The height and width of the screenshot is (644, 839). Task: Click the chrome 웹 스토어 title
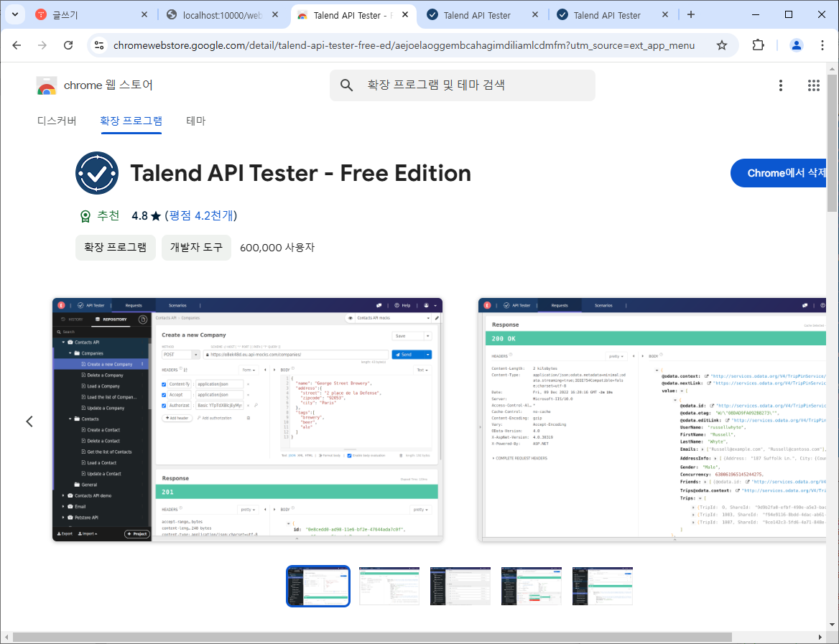click(108, 85)
